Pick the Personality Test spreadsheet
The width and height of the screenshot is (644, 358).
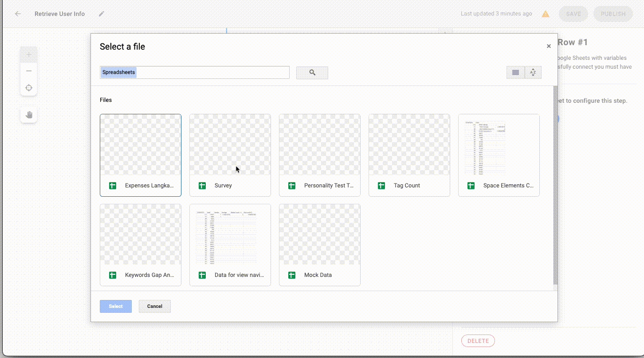tap(319, 155)
